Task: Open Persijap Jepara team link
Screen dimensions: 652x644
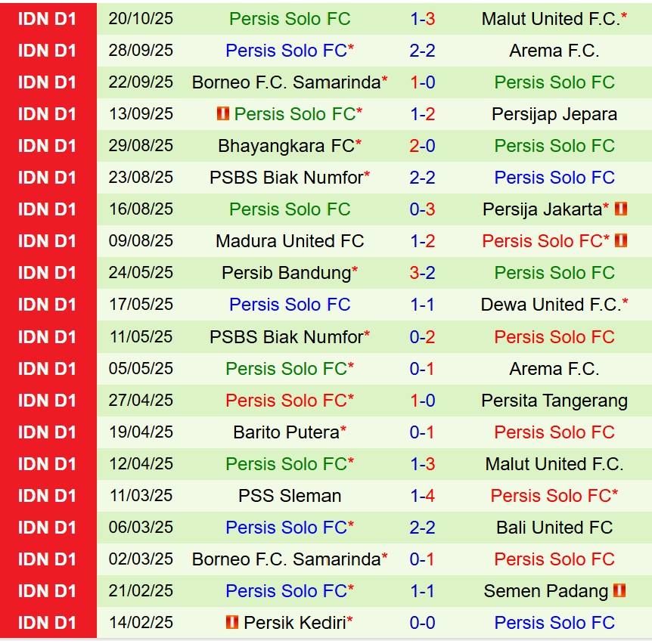Action: click(x=554, y=114)
